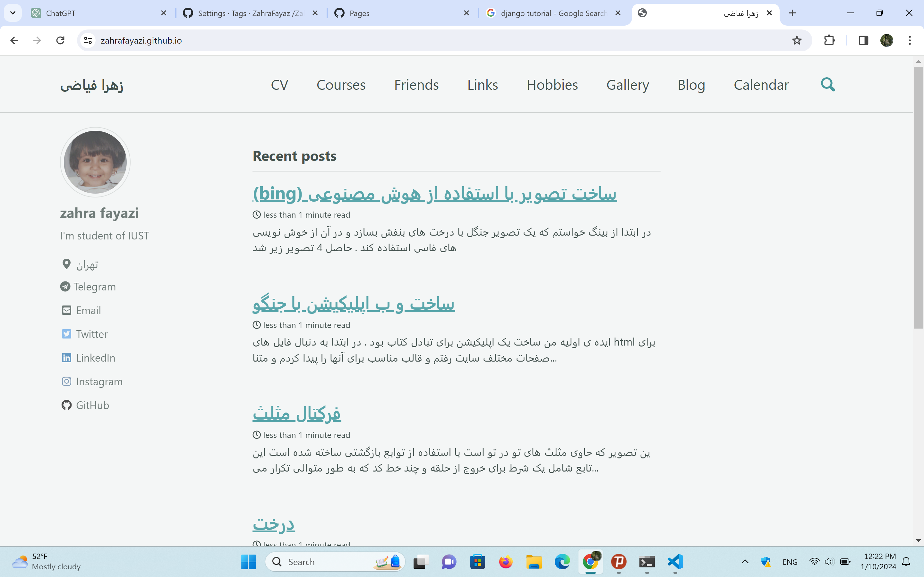This screenshot has height=577, width=924.
Task: Open the Instagram sidebar icon
Action: click(x=66, y=381)
